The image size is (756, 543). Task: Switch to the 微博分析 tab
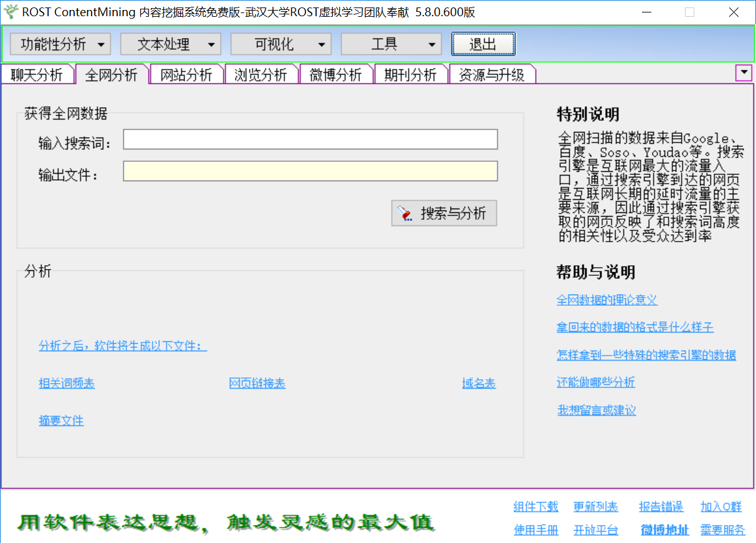[x=336, y=75]
